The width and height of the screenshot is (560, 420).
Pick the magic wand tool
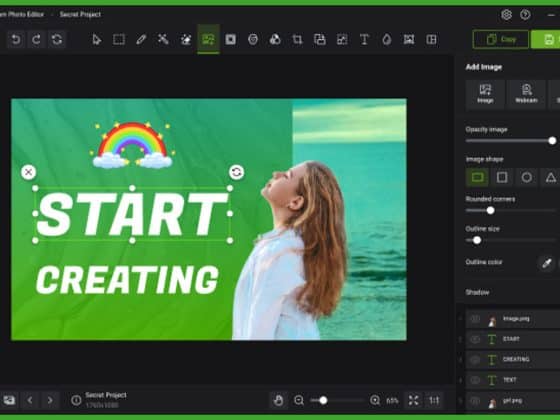coord(163,39)
